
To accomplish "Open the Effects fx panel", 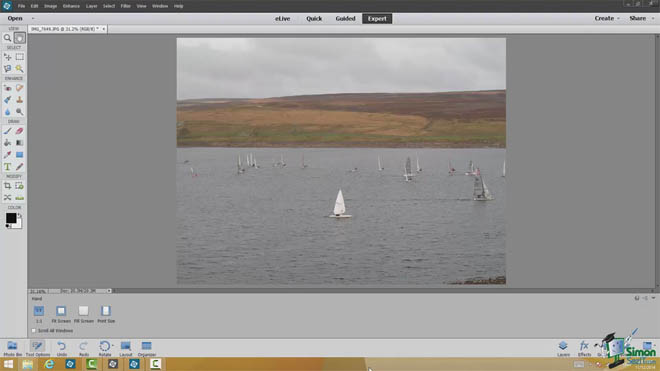I will (x=584, y=348).
